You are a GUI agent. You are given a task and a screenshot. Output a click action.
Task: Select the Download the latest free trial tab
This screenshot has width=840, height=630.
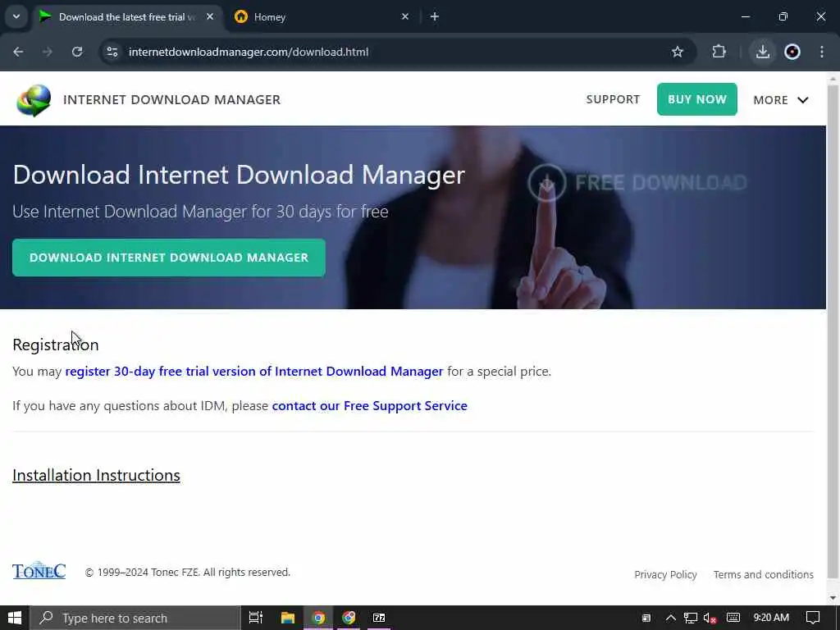point(127,16)
